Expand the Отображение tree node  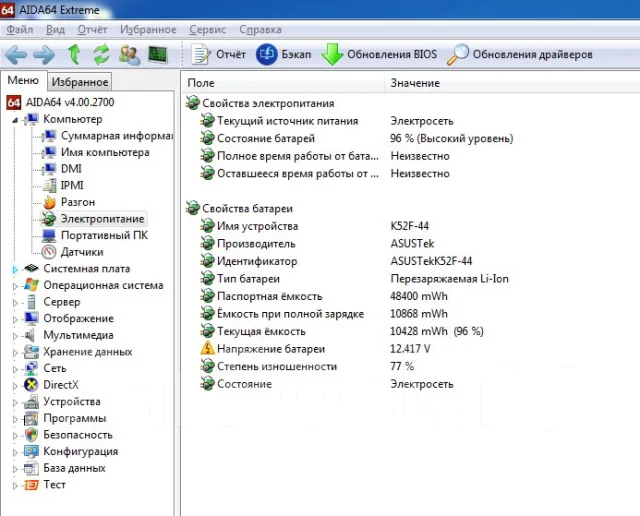click(15, 319)
